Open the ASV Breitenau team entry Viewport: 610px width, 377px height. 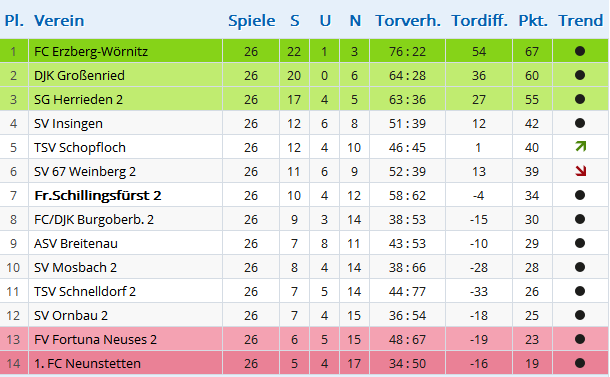76,244
